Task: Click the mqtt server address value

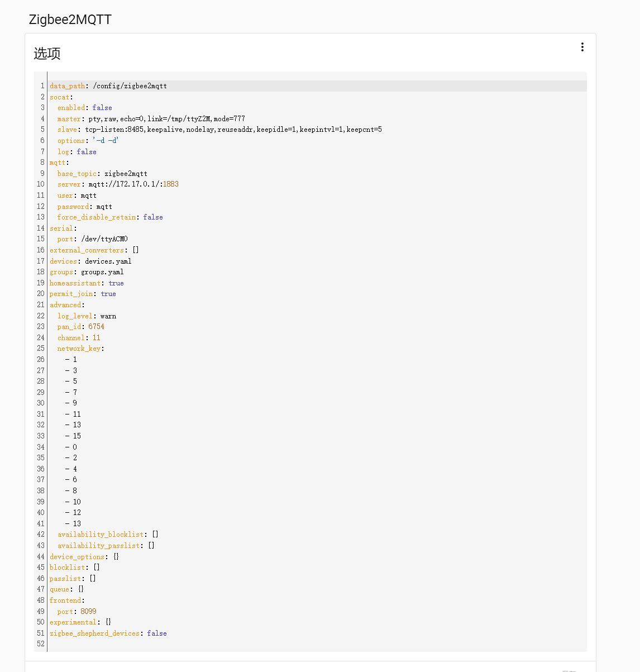Action: click(133, 184)
